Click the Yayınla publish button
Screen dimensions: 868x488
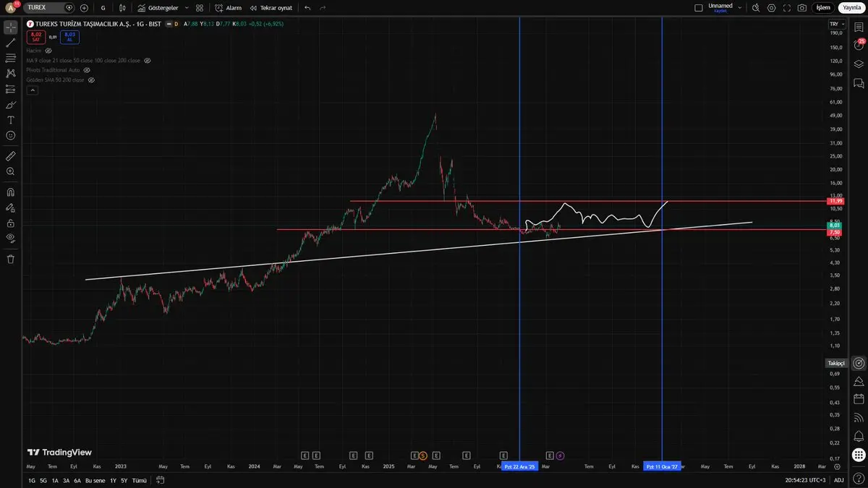point(851,7)
